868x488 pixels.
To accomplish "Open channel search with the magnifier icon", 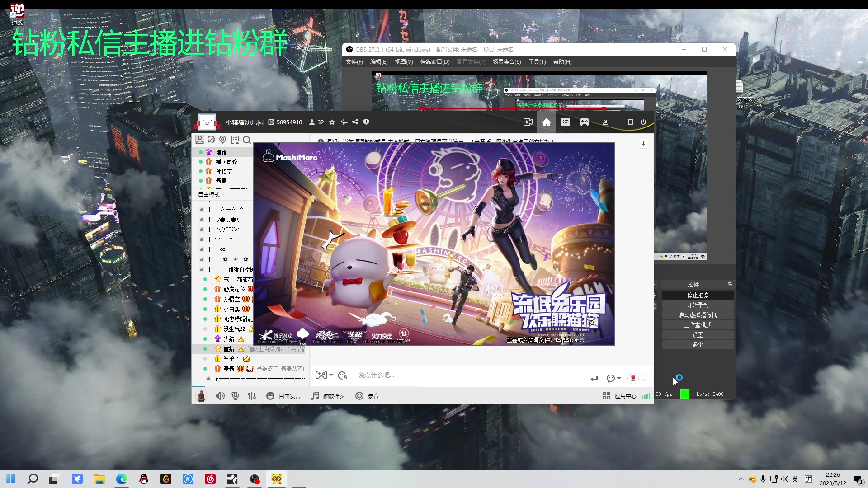I will click(247, 140).
